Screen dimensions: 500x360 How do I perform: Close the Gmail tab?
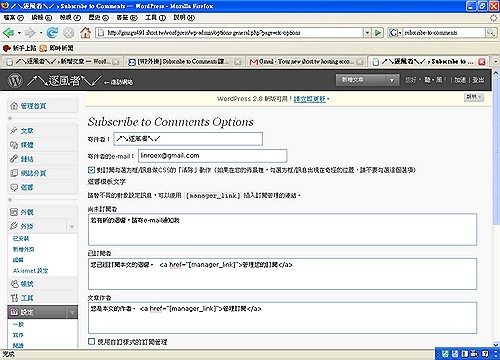click(360, 62)
